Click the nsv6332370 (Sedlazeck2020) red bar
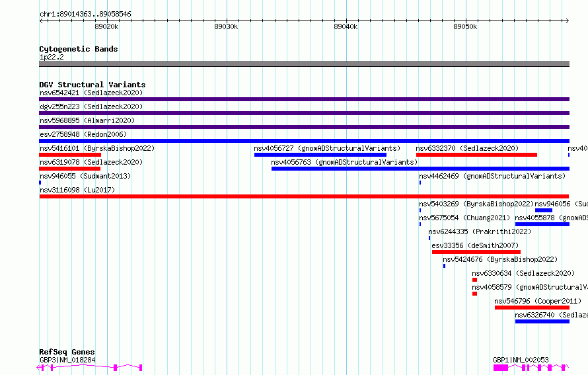Screen dimensions: 588x375 476,155
